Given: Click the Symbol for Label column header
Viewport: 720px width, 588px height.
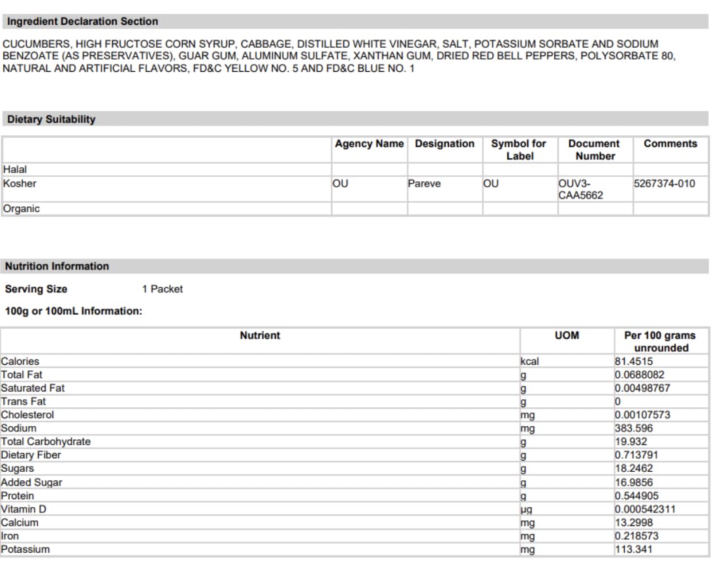Looking at the screenshot, I should click(519, 150).
